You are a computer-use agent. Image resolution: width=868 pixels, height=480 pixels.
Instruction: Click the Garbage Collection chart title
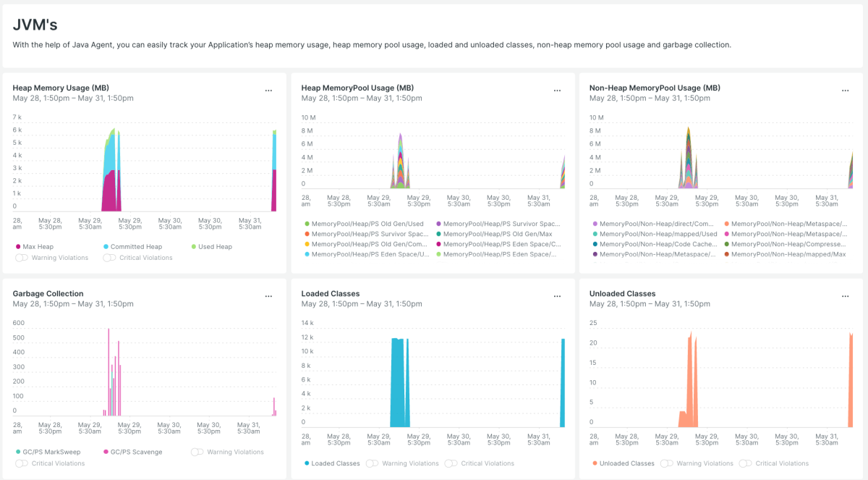click(48, 294)
